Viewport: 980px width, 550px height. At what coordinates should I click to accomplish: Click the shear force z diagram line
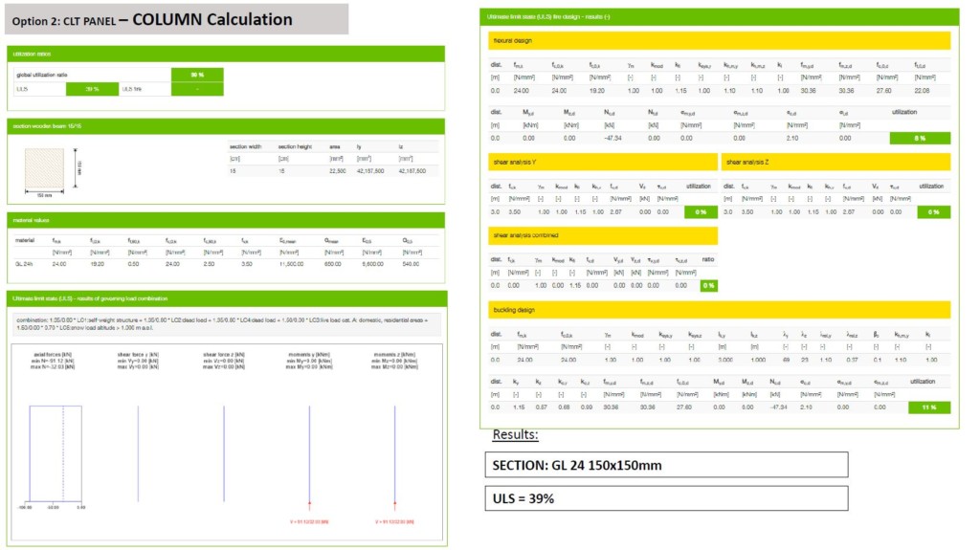pyautogui.click(x=224, y=450)
